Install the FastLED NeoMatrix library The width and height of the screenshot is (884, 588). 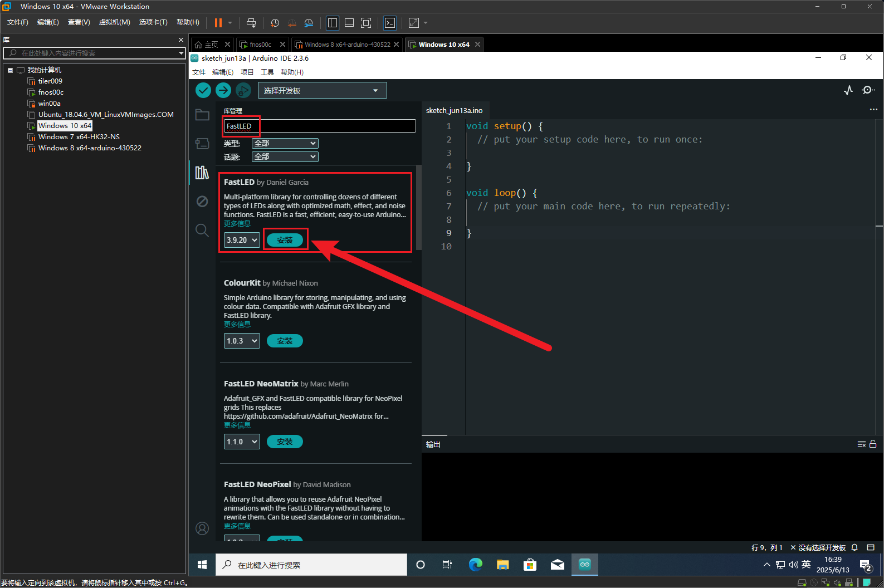[285, 442]
